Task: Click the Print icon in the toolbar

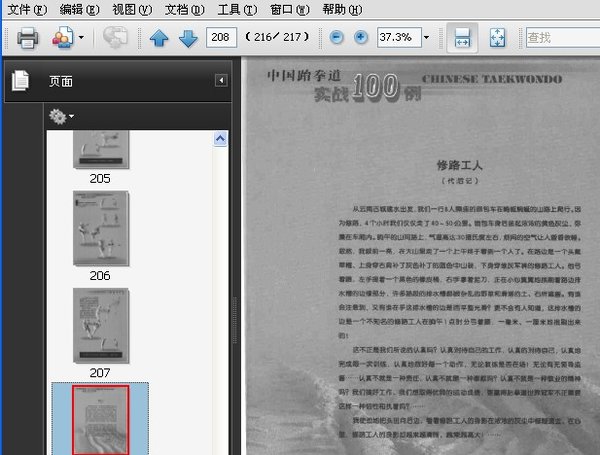Action: click(x=27, y=38)
